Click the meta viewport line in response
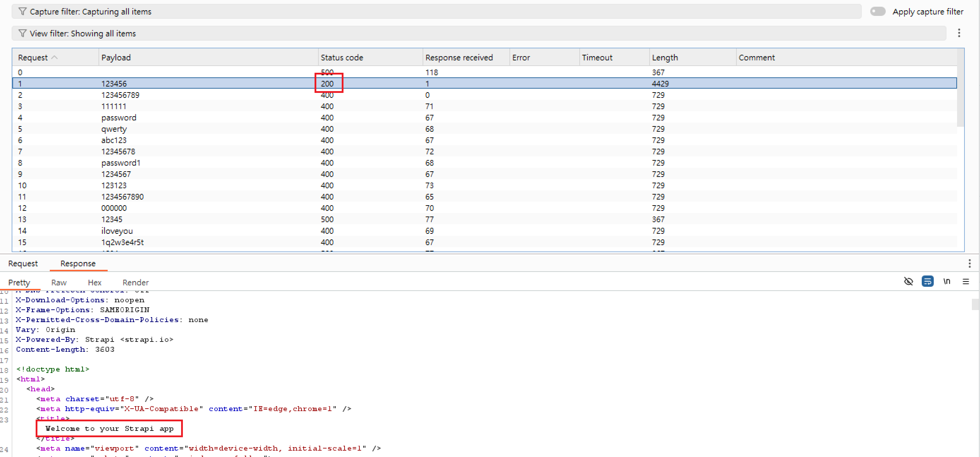Image resolution: width=980 pixels, height=457 pixels. (209, 448)
